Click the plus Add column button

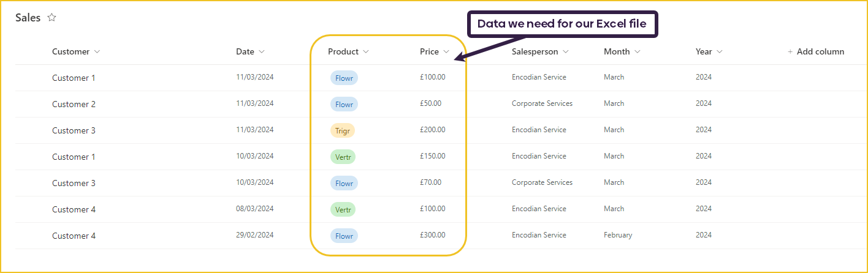click(x=816, y=51)
